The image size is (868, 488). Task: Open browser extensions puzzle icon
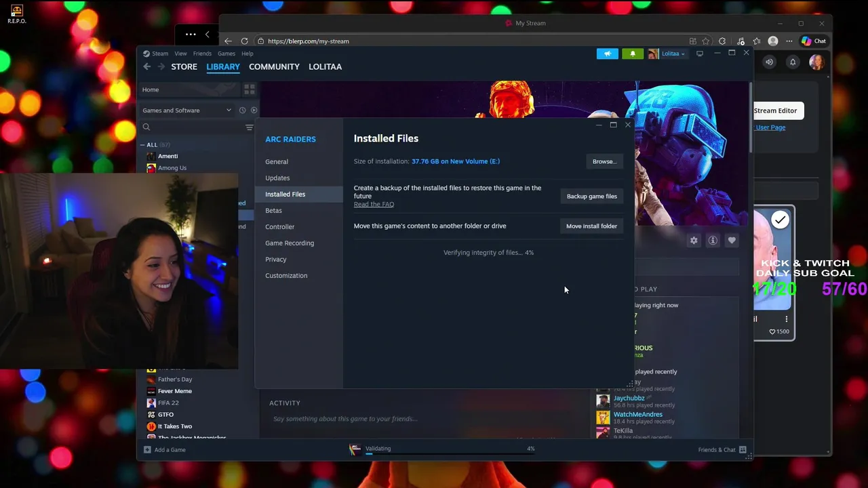[722, 41]
